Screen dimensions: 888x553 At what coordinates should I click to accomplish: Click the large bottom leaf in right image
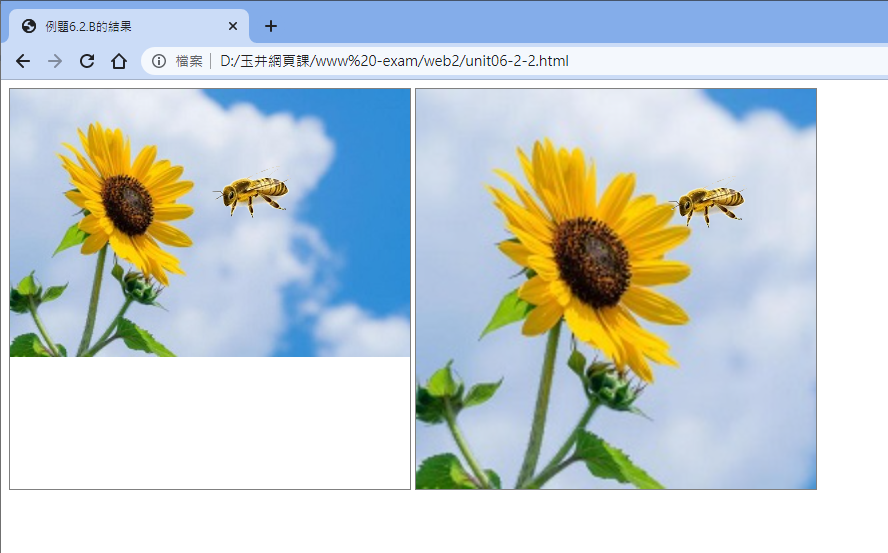[x=610, y=462]
